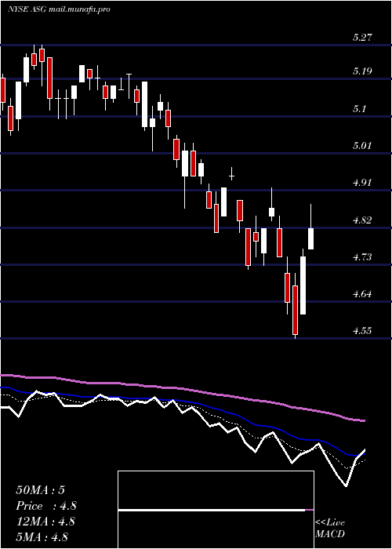Image resolution: width=392 pixels, height=549 pixels.
Task: Click the last white candlestick near 4.82
Action: (x=310, y=238)
